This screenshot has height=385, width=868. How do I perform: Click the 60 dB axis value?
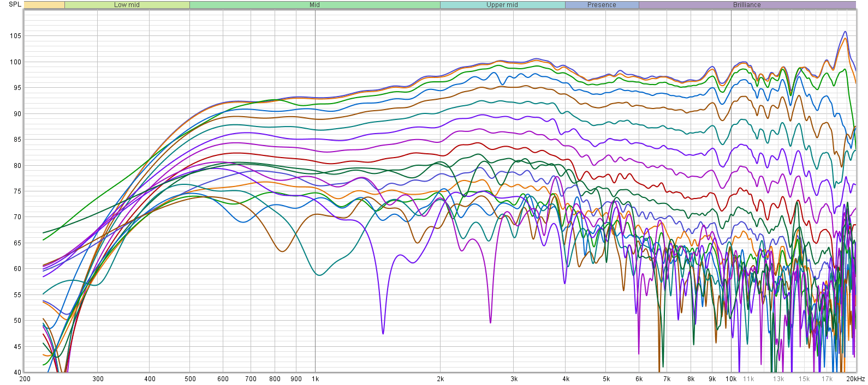17,269
